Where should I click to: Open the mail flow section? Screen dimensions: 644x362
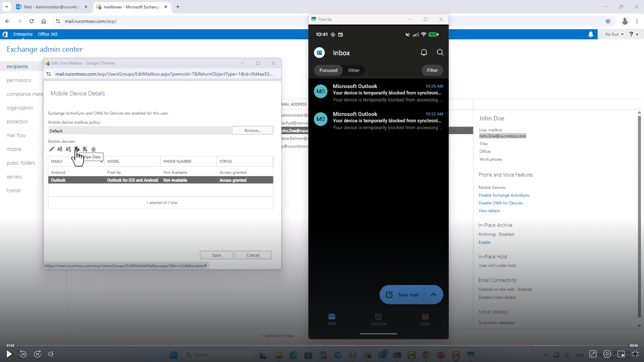tap(16, 135)
